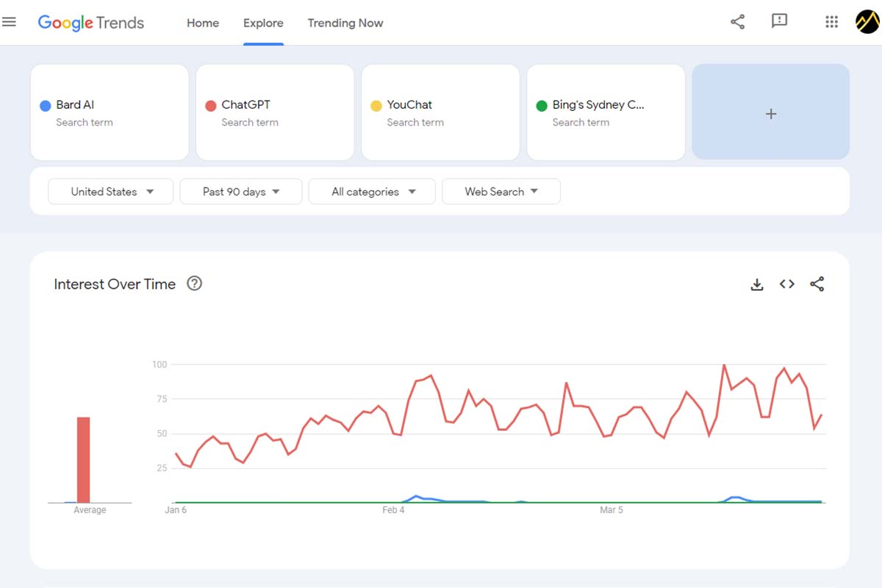Open the Google apps grid icon
882x588 pixels.
(831, 22)
